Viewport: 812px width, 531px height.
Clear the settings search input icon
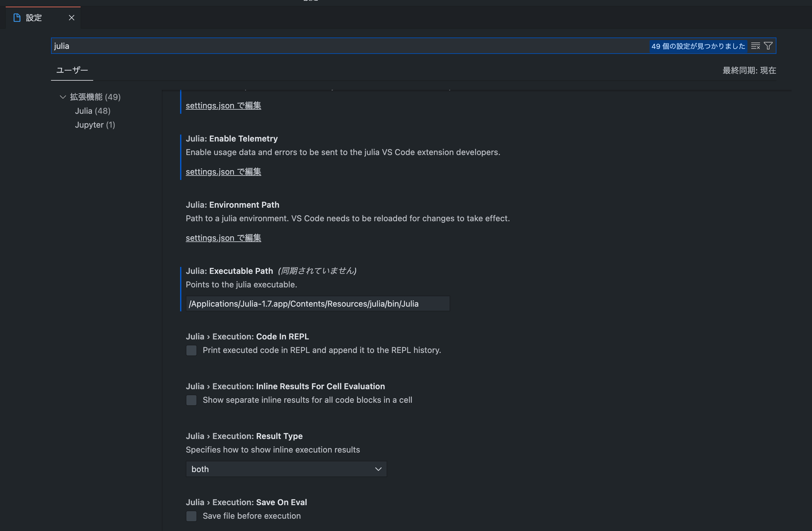tap(755, 46)
